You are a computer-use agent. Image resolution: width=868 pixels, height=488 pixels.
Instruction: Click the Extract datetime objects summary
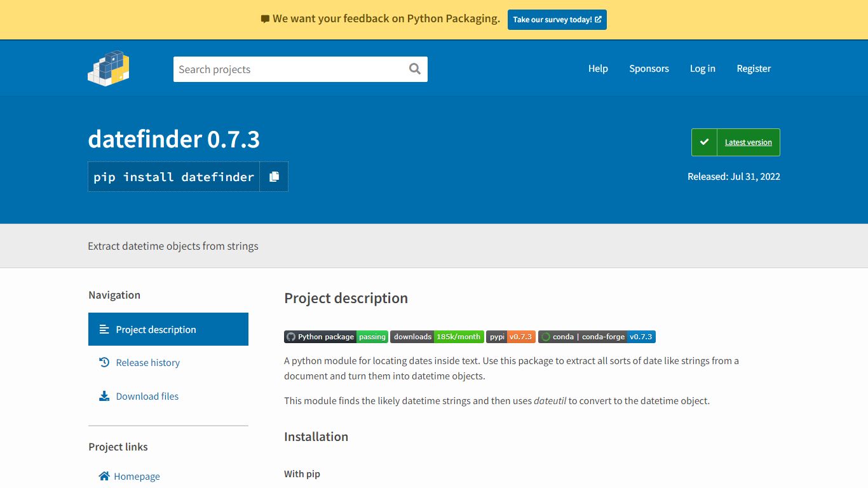173,246
